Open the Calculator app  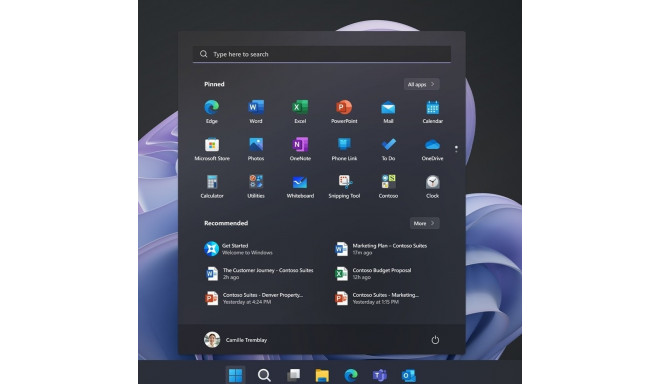click(x=212, y=186)
